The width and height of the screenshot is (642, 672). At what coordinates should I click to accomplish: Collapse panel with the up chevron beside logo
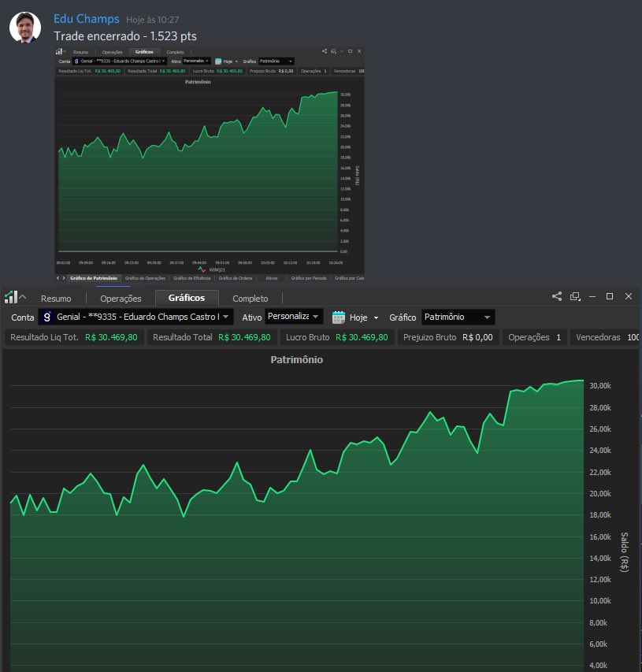pos(23,296)
